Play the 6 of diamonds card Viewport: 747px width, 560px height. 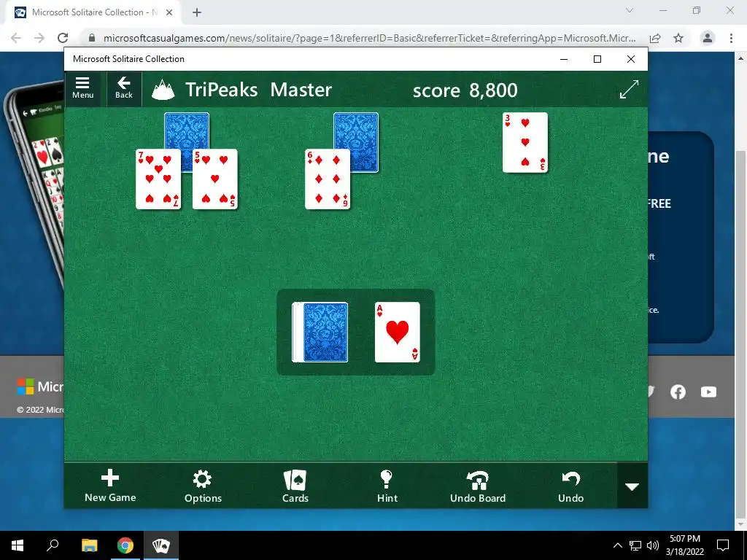328,179
